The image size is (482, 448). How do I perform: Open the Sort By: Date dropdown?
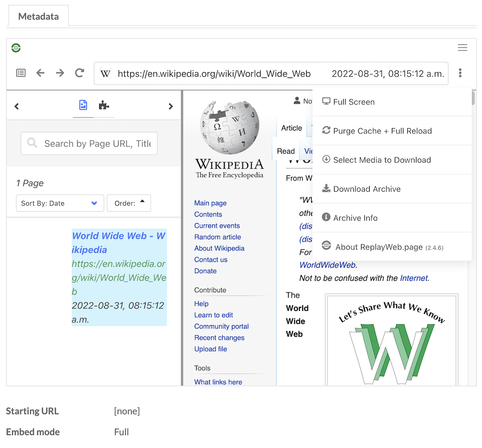pyautogui.click(x=60, y=203)
